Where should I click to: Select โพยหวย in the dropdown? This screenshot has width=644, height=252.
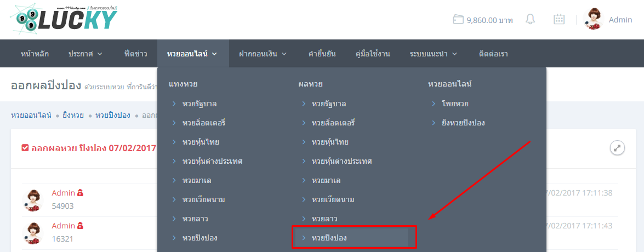tap(455, 104)
